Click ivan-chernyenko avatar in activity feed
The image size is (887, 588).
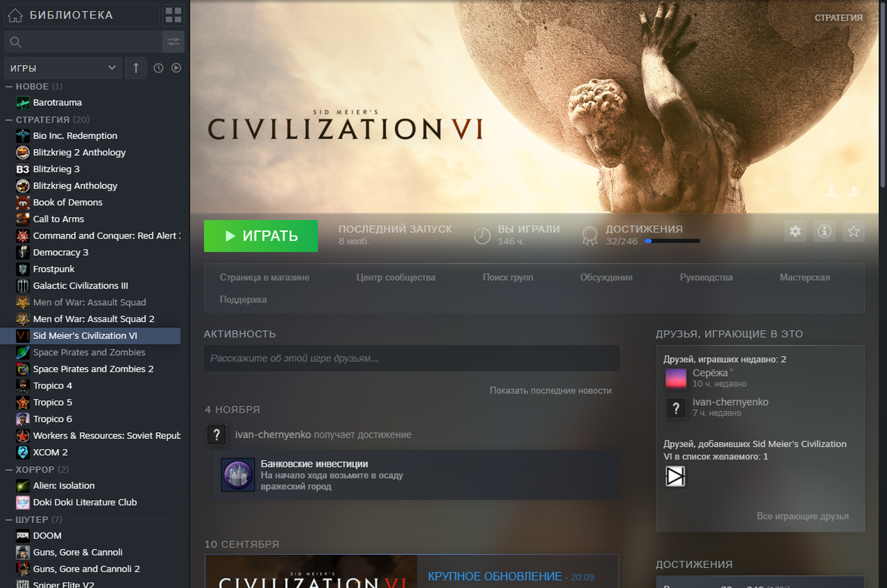pyautogui.click(x=216, y=434)
